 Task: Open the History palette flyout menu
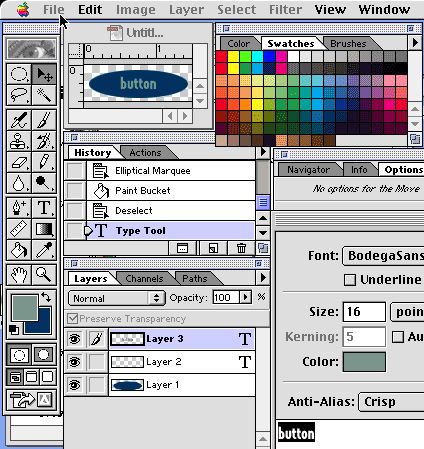click(x=263, y=152)
